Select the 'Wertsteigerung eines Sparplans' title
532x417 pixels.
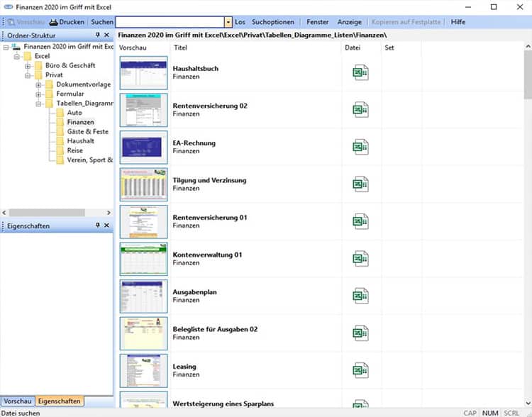click(x=223, y=404)
